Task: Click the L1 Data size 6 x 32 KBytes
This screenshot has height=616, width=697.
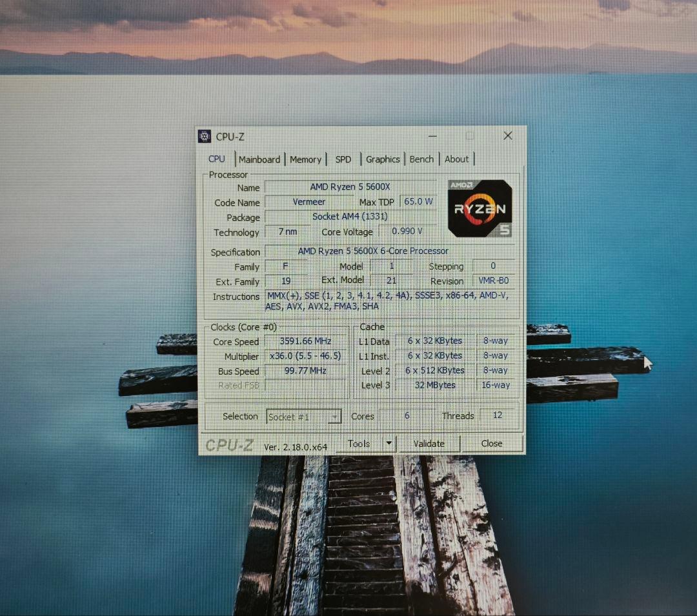Action: coord(435,341)
